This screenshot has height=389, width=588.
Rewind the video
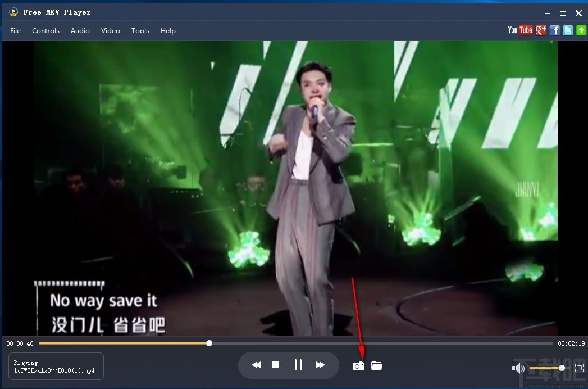click(256, 365)
